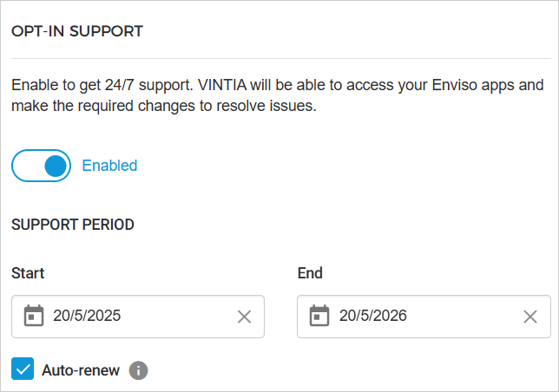The height and width of the screenshot is (392, 559).
Task: Open the End date calendar picker icon
Action: pos(319,316)
